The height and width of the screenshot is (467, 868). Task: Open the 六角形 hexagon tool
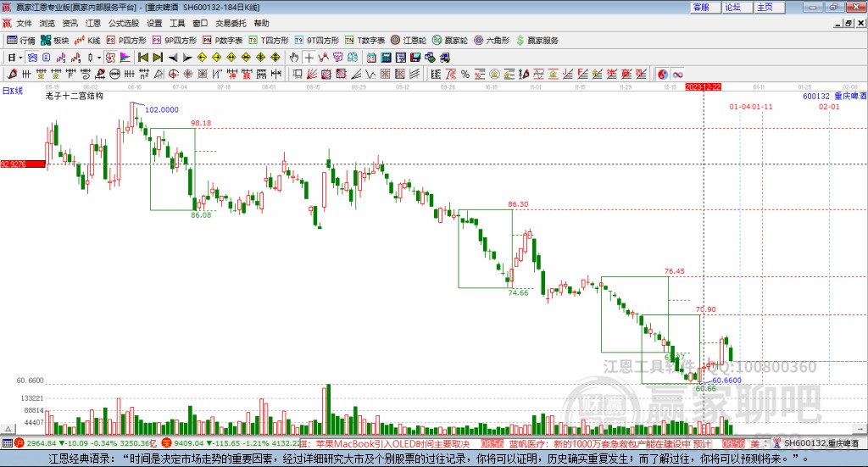[492, 41]
